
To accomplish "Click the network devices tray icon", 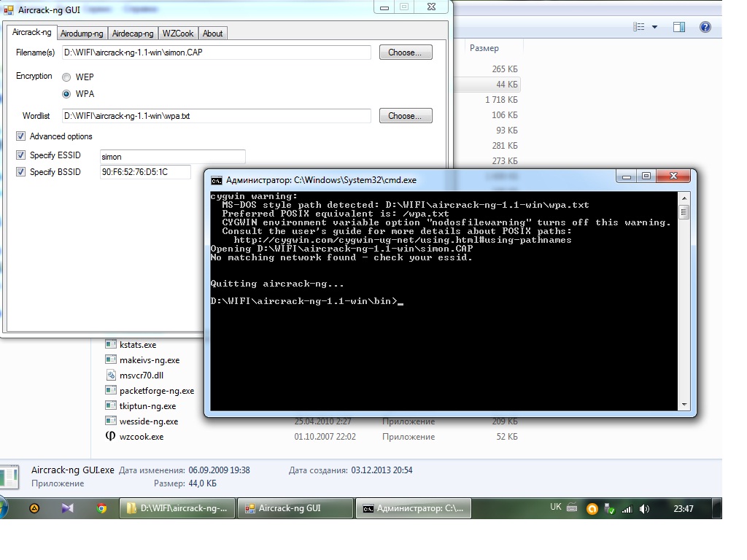I will point(609,509).
